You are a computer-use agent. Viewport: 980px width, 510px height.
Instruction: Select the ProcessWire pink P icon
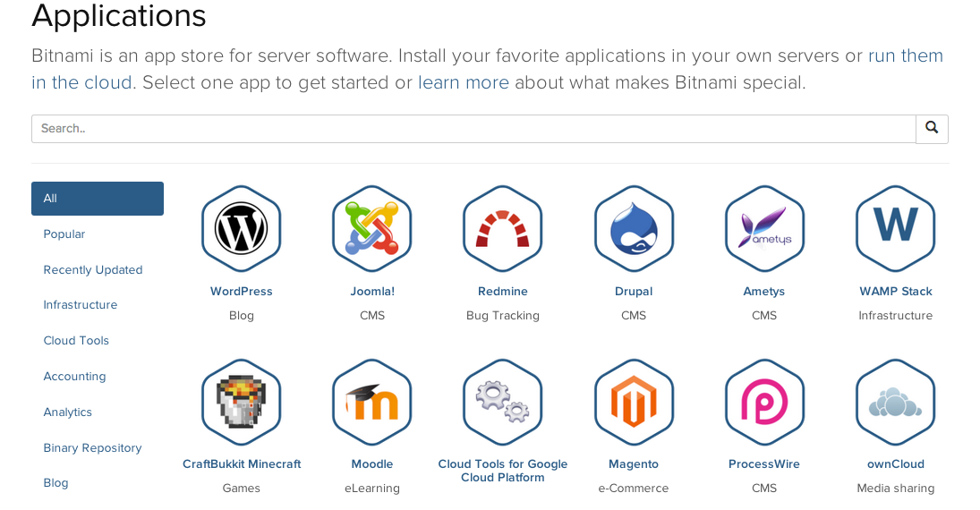(764, 402)
